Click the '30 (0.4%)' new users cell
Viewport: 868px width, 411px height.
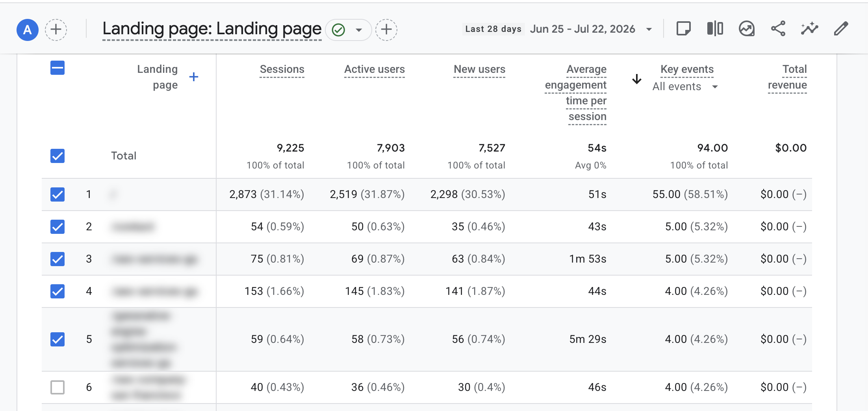(481, 387)
